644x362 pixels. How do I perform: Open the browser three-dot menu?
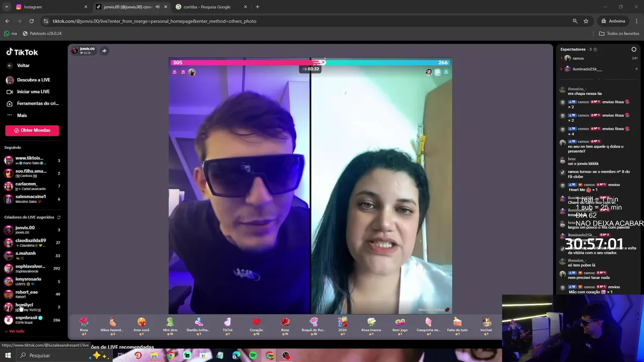(637, 21)
